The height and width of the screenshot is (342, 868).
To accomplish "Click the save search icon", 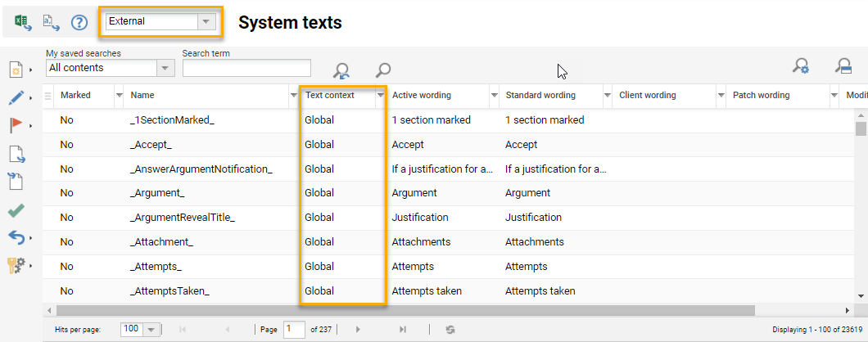I will pos(843,67).
